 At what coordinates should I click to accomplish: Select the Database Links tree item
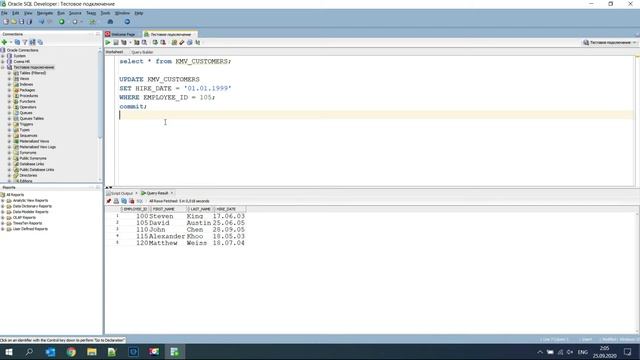(x=31, y=164)
